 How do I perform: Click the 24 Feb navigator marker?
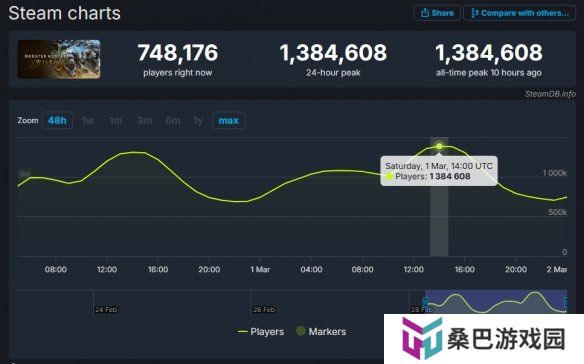tap(106, 309)
